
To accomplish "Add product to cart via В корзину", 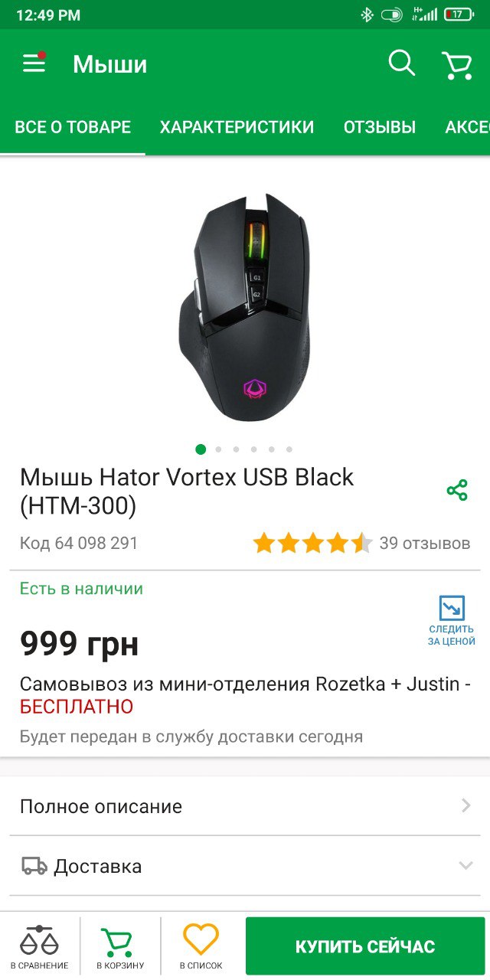I will pyautogui.click(x=120, y=947).
